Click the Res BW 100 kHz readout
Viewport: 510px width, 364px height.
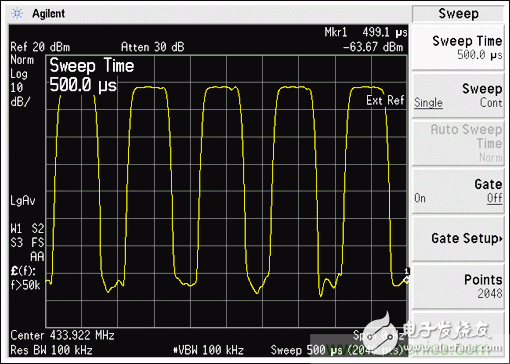coord(51,350)
